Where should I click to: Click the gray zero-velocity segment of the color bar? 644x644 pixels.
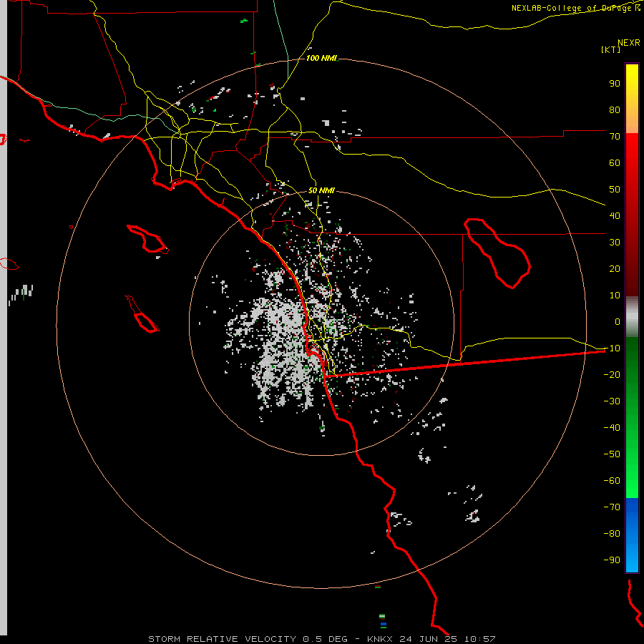[632, 316]
